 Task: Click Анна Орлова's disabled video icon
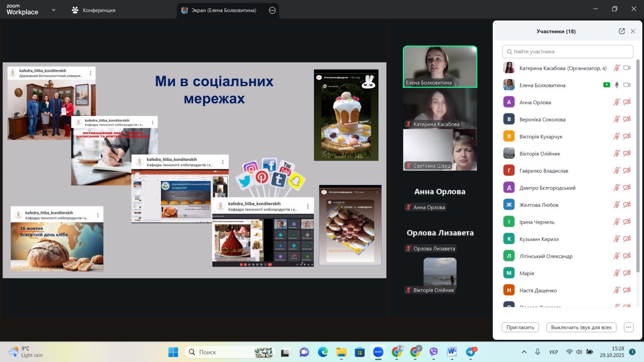627,102
